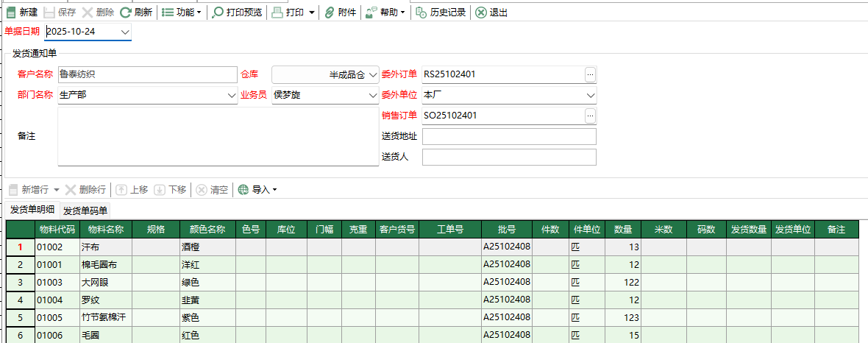The width and height of the screenshot is (868, 343).
Task: Click the 韭黄 color cell
Action: [x=207, y=300]
